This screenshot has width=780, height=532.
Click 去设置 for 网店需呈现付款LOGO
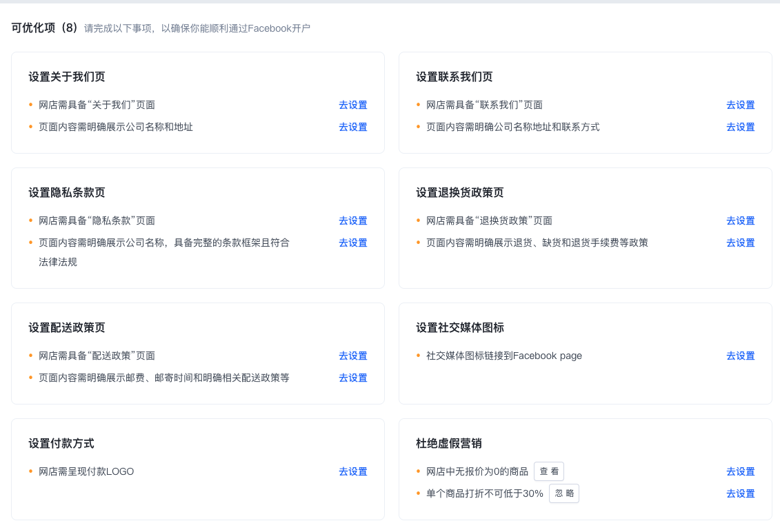[x=353, y=471]
